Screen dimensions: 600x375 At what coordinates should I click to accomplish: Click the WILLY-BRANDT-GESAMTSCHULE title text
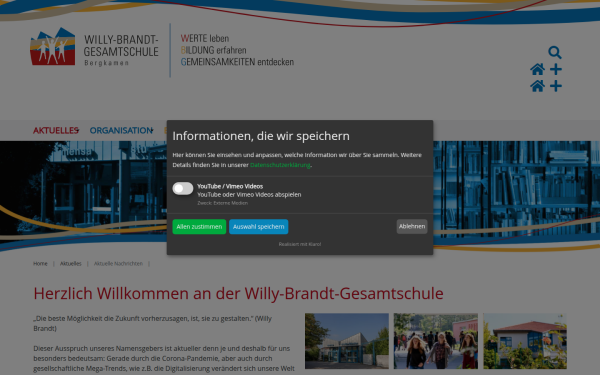tap(121, 46)
